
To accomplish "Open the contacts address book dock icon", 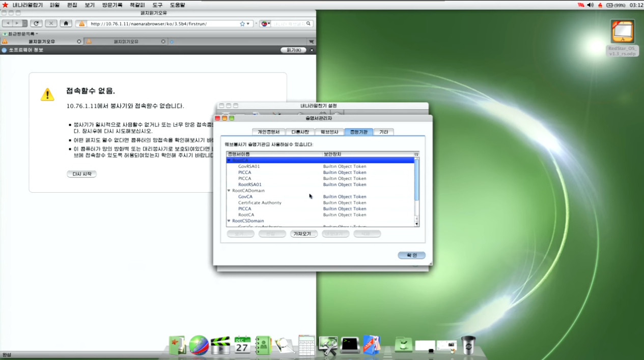I will pos(263,345).
